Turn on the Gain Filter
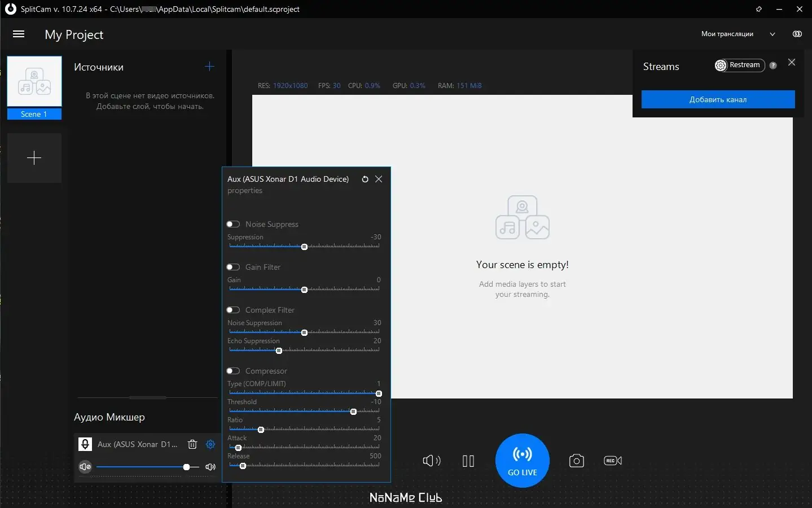Image resolution: width=812 pixels, height=508 pixels. click(233, 267)
